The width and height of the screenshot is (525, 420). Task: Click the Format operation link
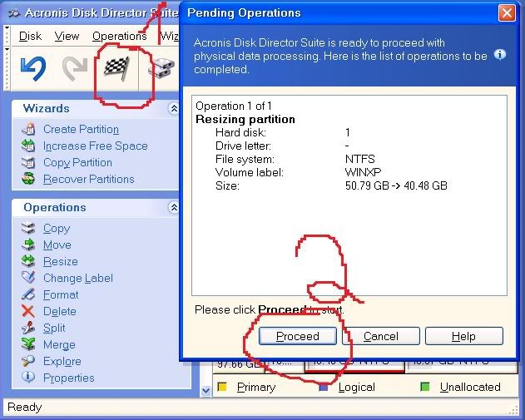[61, 294]
